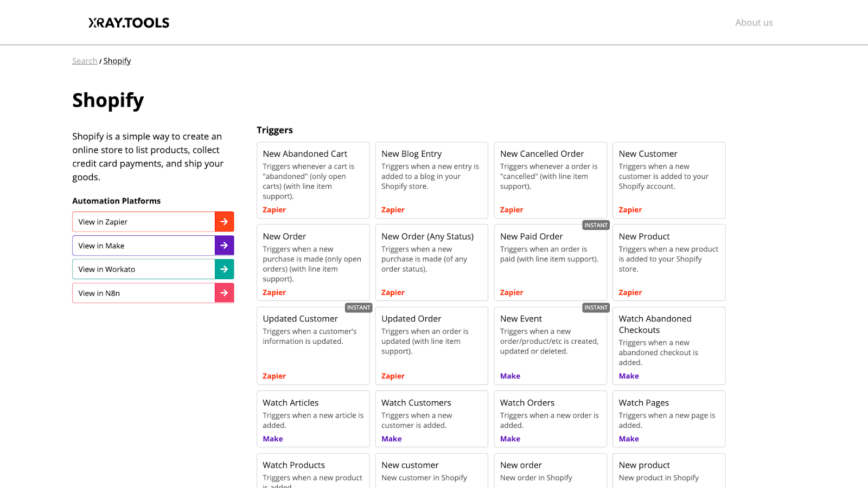Image resolution: width=868 pixels, height=488 pixels.
Task: Click INSTANT badge on Updated Customer card
Action: pyautogui.click(x=359, y=307)
